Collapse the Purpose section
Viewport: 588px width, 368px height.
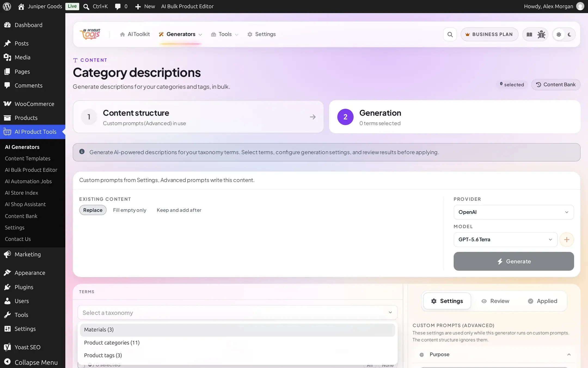click(494, 354)
